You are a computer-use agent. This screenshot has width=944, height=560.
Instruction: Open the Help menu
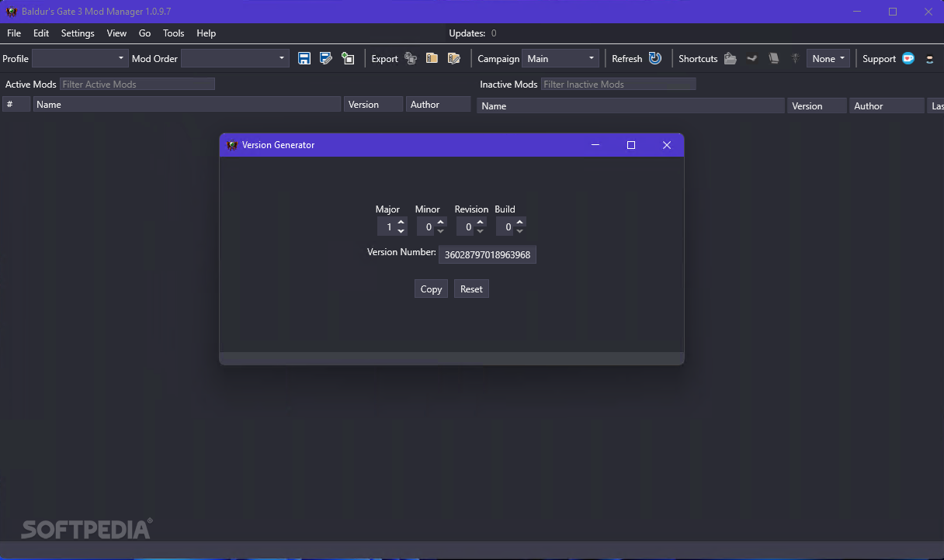[x=206, y=33]
